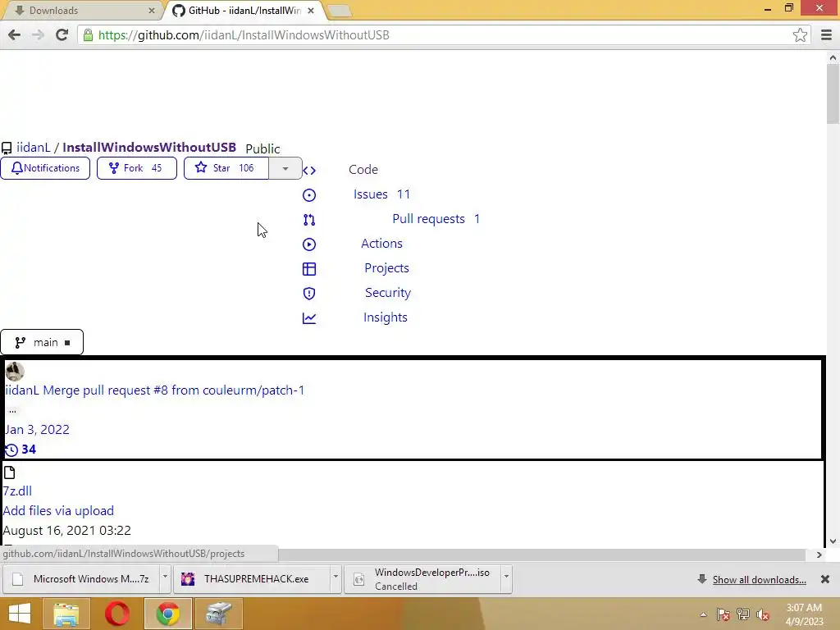Go to the Actions tab

point(381,244)
